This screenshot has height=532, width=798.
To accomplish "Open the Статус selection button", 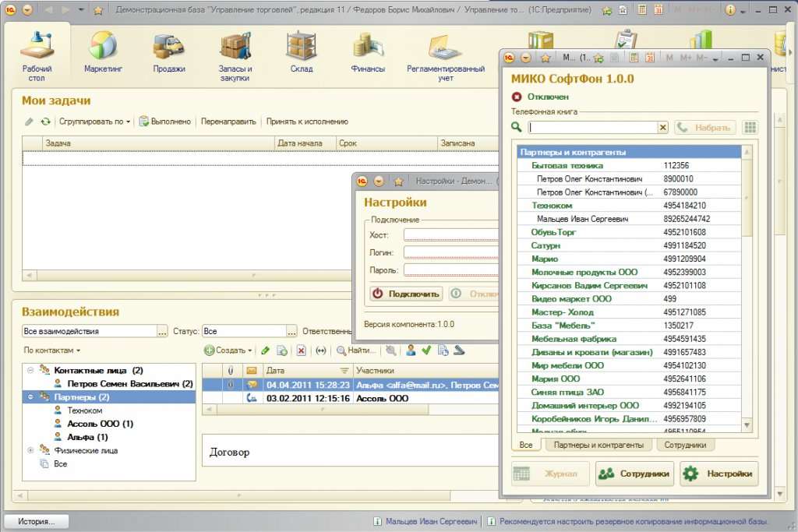I will tap(291, 332).
